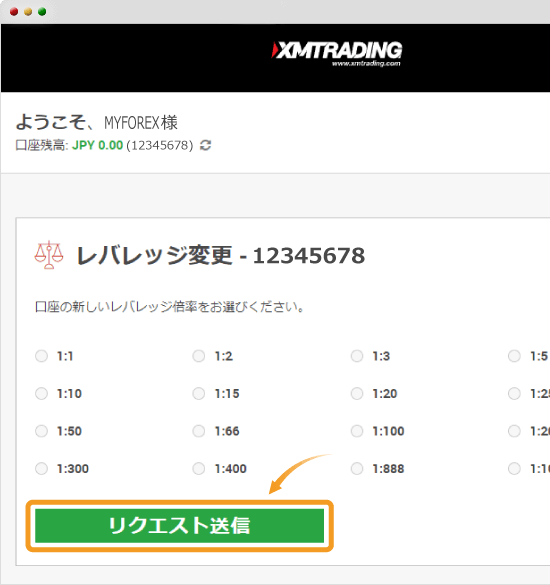The height and width of the screenshot is (585, 550).
Task: Choose the 1:15 leverage radio button
Action: coord(199,394)
